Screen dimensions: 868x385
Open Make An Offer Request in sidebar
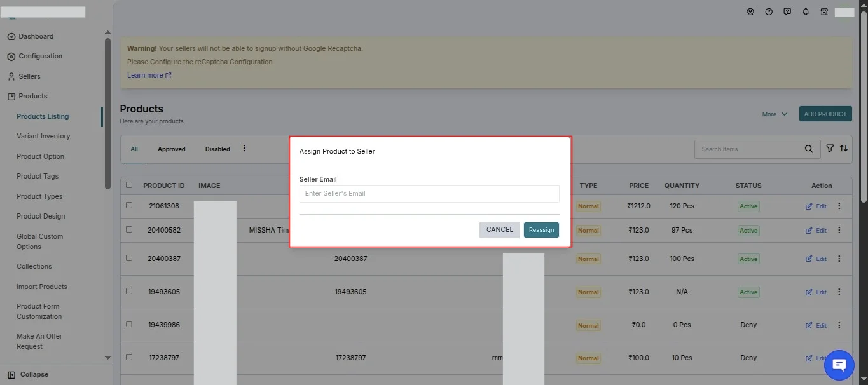tap(39, 341)
